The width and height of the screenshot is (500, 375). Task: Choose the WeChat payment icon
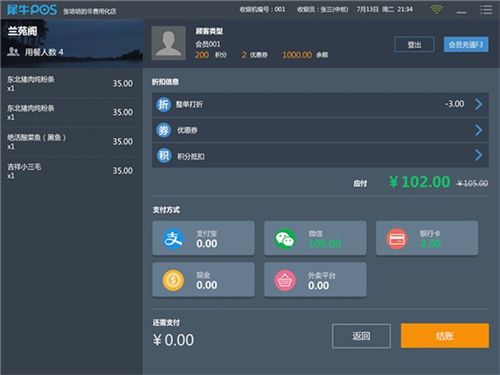point(285,239)
